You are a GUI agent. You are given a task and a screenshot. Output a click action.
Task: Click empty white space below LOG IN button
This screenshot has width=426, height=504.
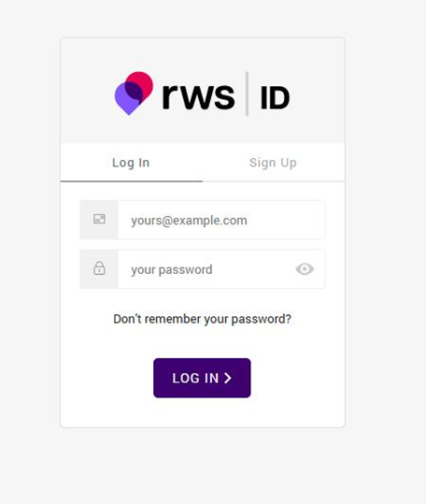(202, 412)
